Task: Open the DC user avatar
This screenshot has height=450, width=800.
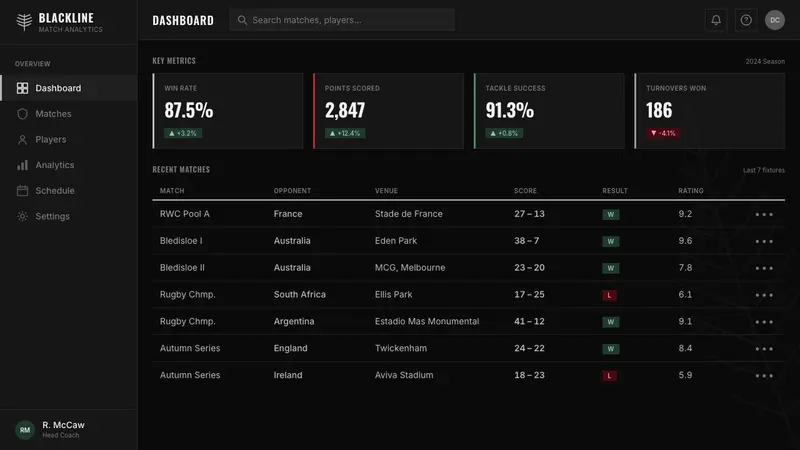Action: (774, 20)
